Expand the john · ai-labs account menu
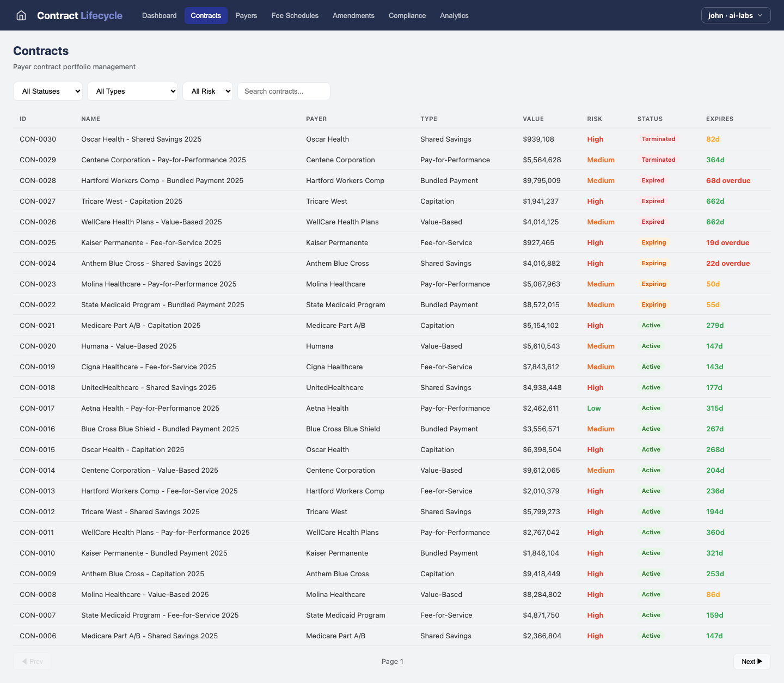Screen dimensions: 784x683 click(x=736, y=15)
